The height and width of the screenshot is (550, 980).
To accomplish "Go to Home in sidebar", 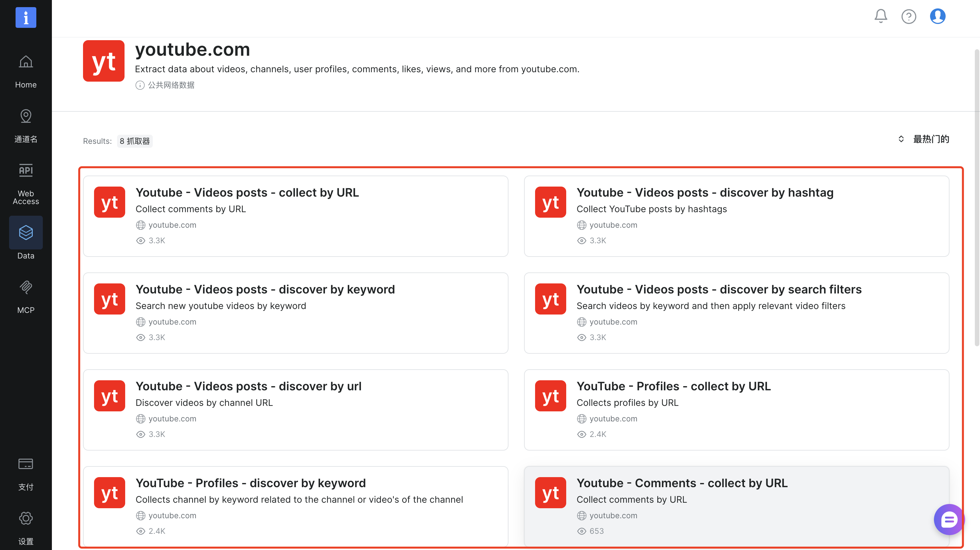I will point(26,71).
